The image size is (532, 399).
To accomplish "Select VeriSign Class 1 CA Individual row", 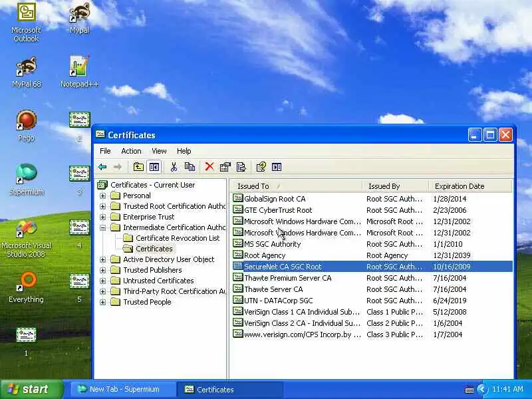I will (372, 311).
